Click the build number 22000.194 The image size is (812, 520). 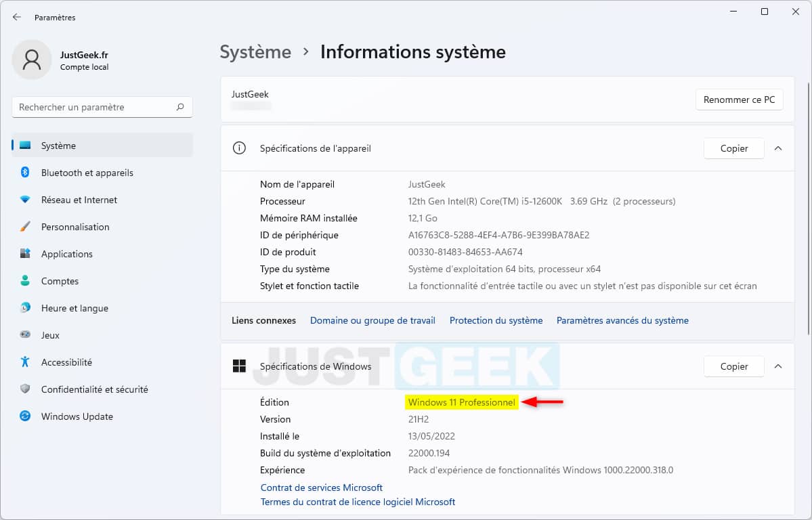[429, 453]
